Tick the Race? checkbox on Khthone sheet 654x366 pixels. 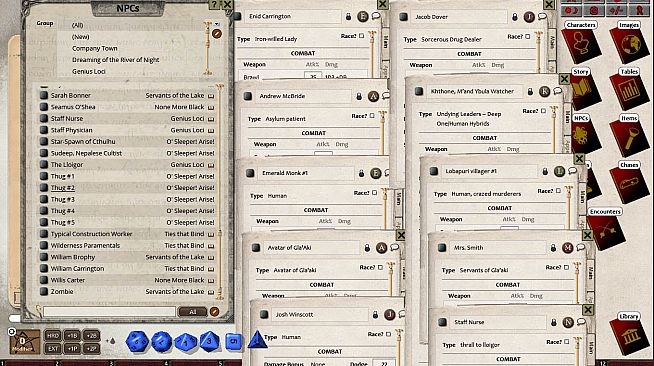tap(543, 111)
